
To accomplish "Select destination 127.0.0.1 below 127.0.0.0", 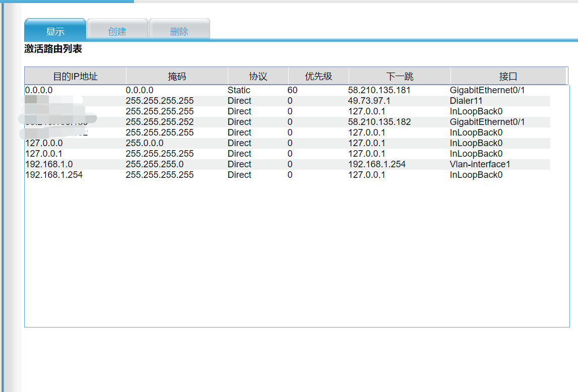I will pos(43,154).
